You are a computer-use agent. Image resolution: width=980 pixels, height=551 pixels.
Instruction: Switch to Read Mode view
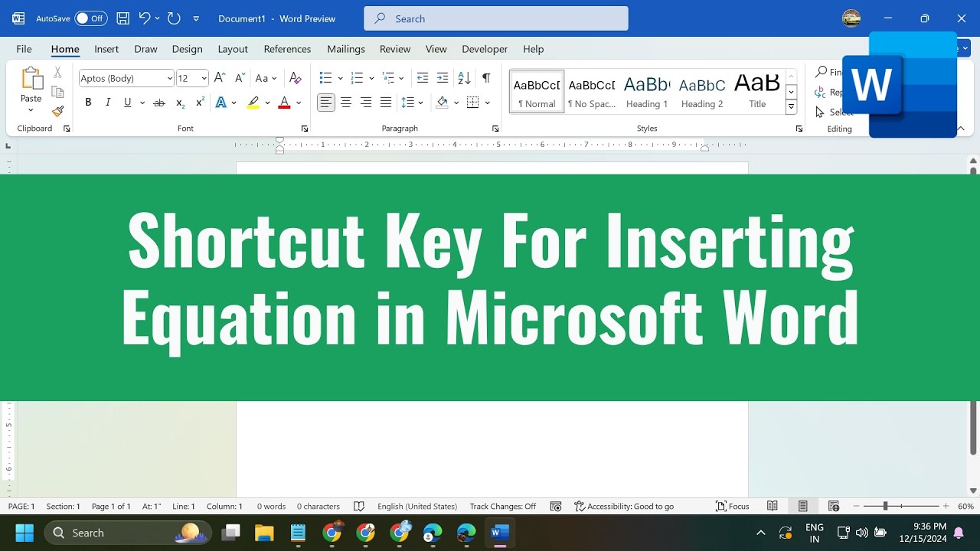pos(773,507)
